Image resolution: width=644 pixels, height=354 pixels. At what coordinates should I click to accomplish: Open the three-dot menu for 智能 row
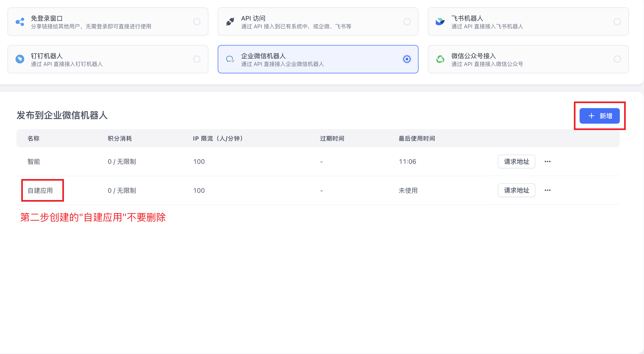(x=547, y=161)
